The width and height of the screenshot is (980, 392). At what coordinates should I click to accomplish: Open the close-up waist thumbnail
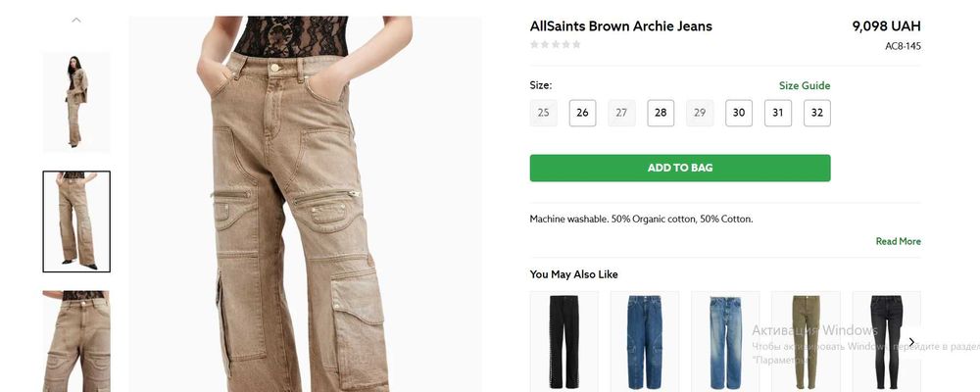tap(76, 341)
